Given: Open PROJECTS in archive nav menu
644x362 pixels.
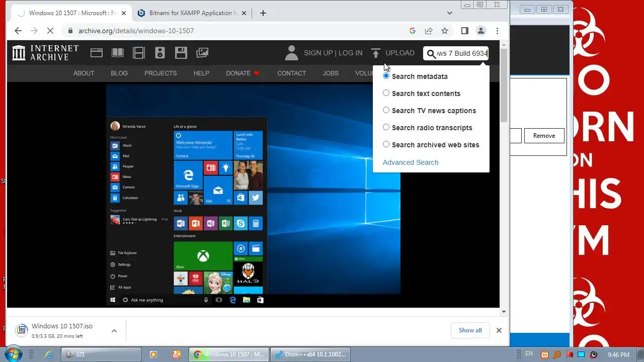Looking at the screenshot, I should pyautogui.click(x=160, y=73).
